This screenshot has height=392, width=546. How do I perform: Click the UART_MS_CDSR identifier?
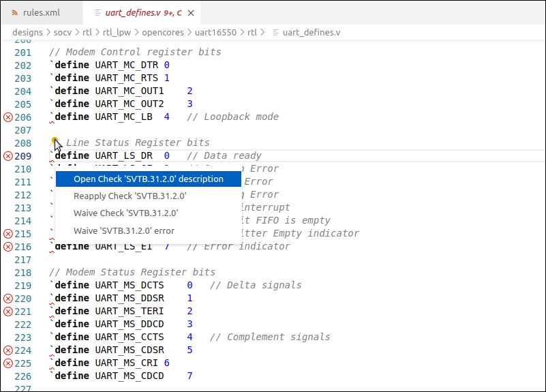(130, 350)
